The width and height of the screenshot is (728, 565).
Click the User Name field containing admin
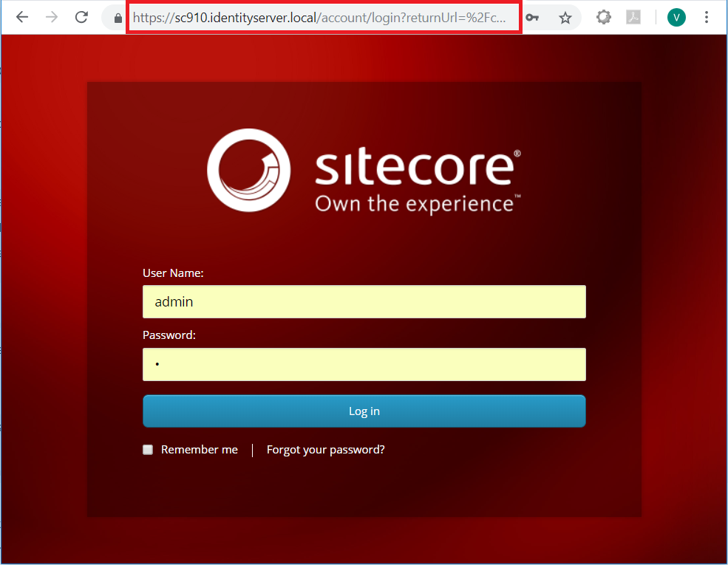pyautogui.click(x=364, y=301)
